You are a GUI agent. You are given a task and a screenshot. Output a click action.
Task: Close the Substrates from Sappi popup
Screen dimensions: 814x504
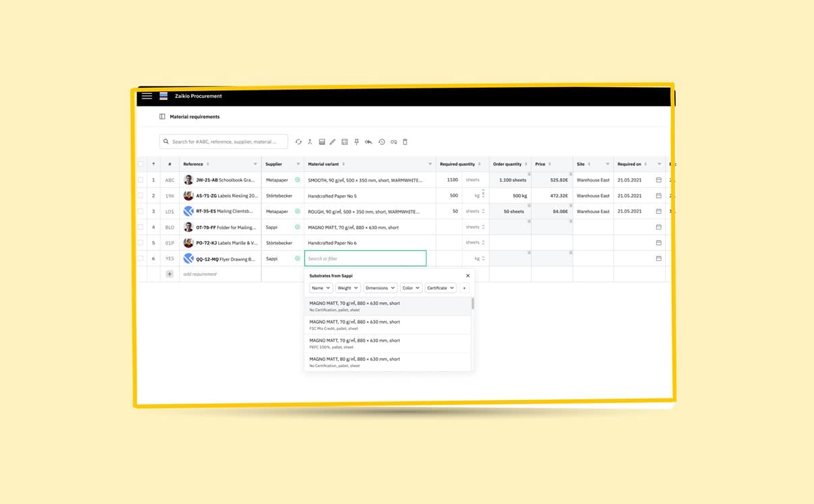click(468, 276)
